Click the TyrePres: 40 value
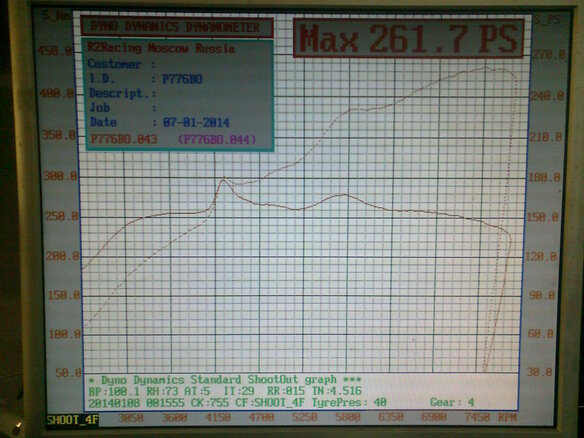 (x=349, y=403)
